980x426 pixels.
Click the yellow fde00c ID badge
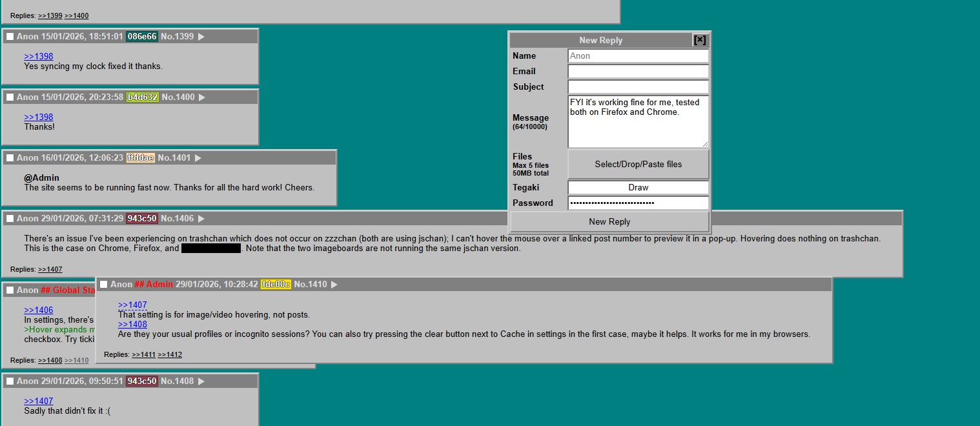276,285
